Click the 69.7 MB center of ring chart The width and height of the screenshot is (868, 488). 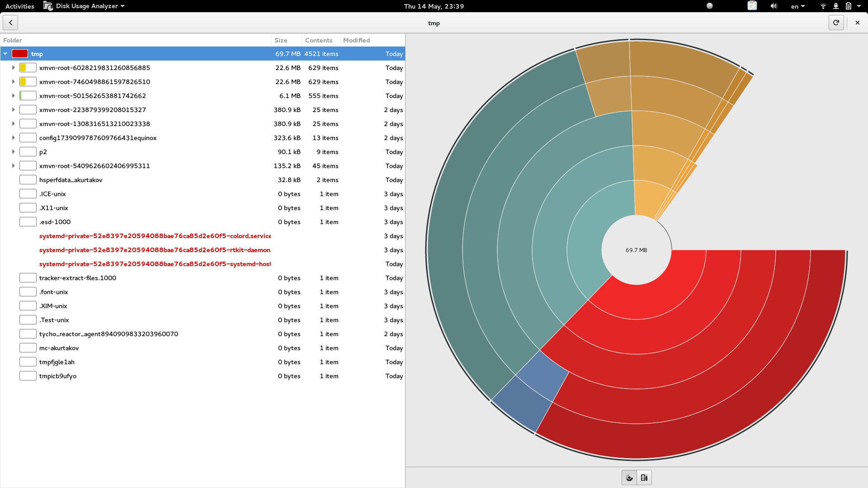636,250
